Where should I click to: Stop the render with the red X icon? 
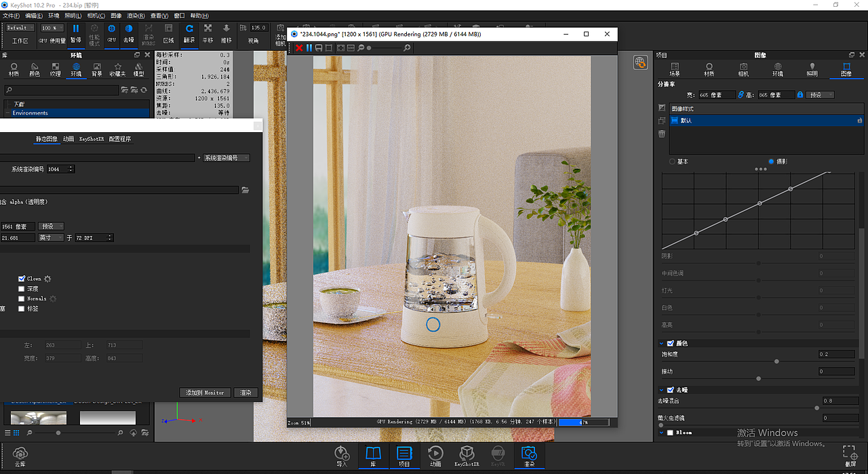point(299,47)
